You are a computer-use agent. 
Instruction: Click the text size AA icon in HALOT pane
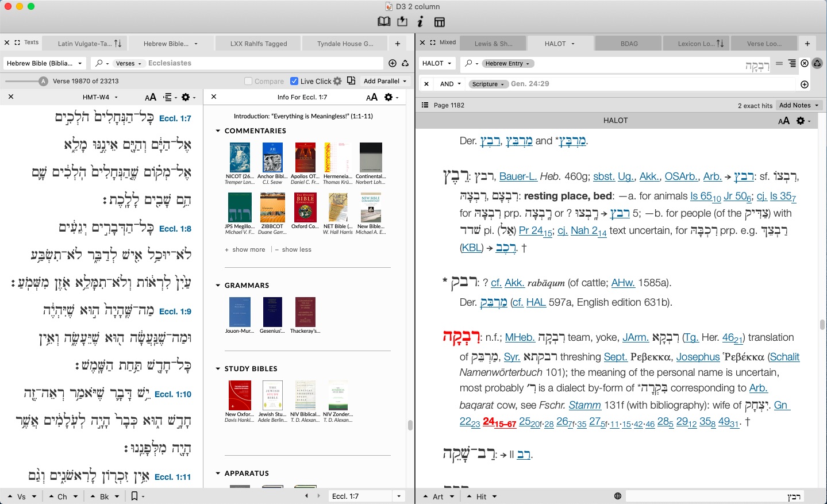[x=784, y=121]
